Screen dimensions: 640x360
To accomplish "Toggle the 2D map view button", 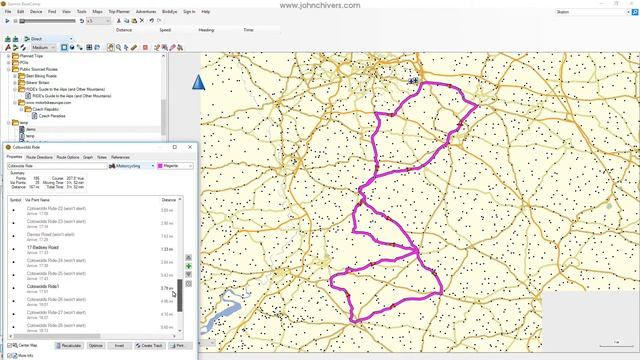I will coord(64,48).
